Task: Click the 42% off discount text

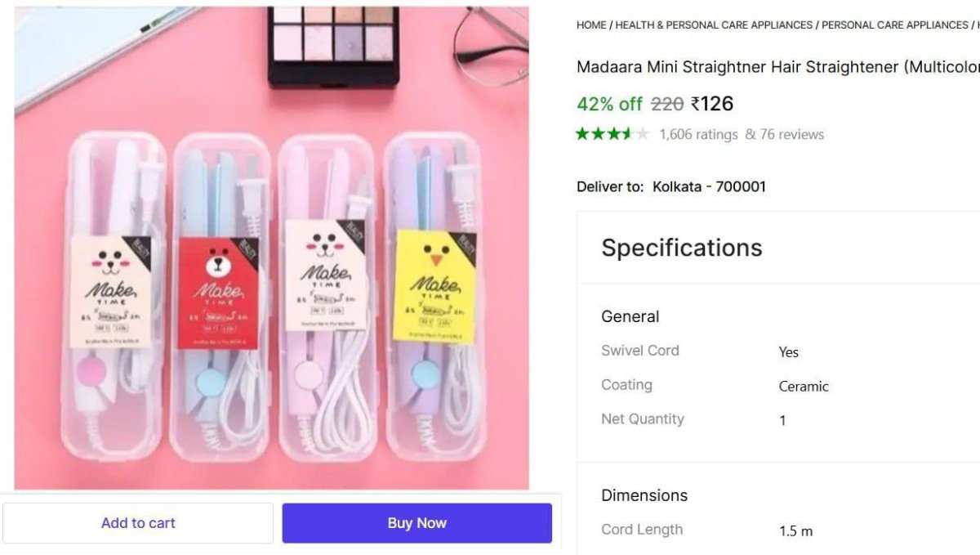Action: [x=609, y=104]
